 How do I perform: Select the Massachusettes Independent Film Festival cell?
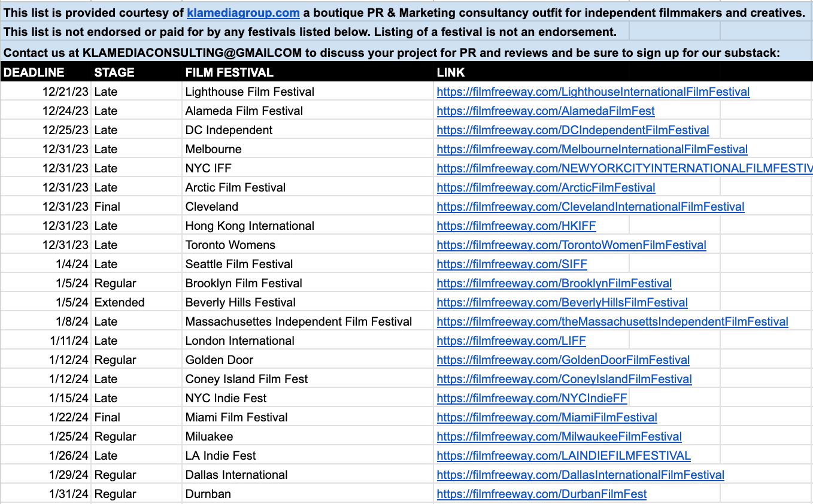[308, 321]
